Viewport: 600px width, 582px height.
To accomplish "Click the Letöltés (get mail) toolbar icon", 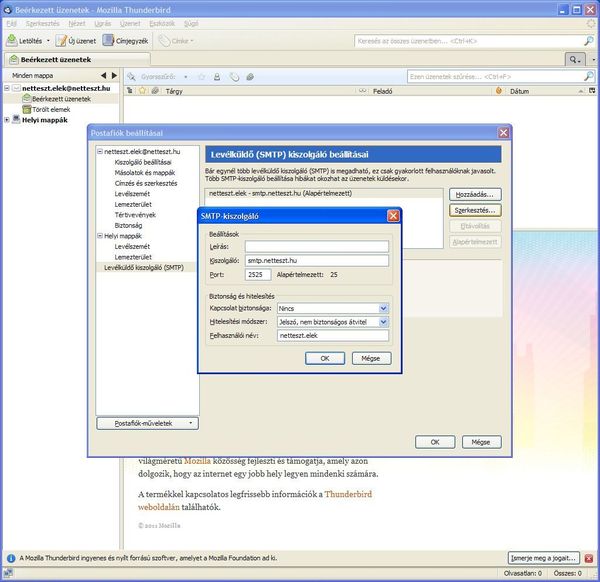I will [13, 41].
